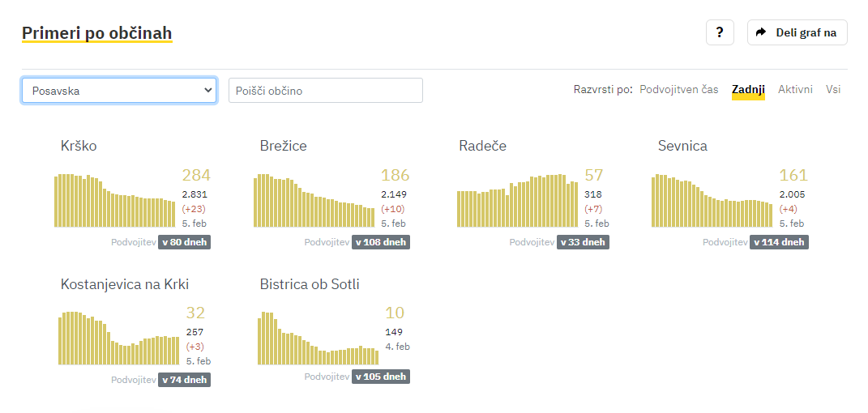Screen dimensions: 868x413
Task: Click the Poišči občino search field
Action: coord(326,90)
